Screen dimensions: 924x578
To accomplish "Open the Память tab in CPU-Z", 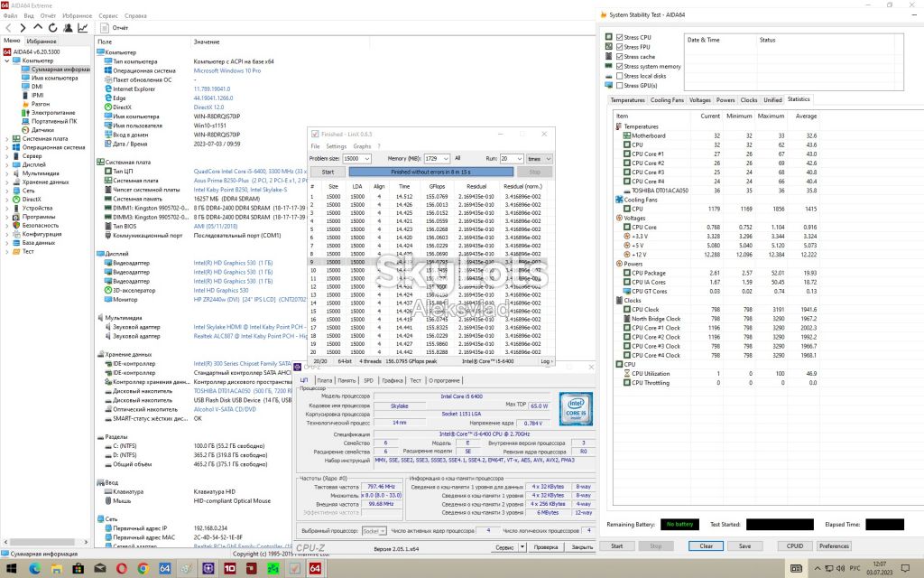I will pyautogui.click(x=346, y=380).
